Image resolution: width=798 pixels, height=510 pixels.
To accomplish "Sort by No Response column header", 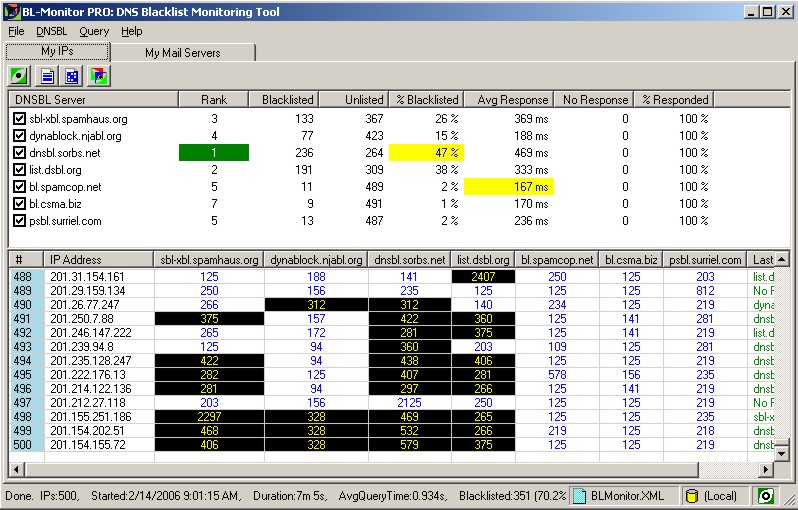I will 594,100.
